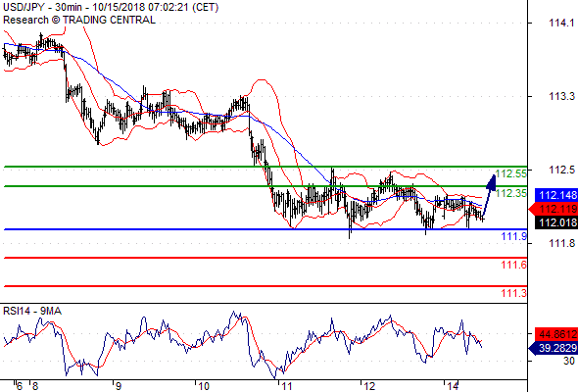
Task: Click the red 44.8612 RSI average tag
Action: coord(556,334)
